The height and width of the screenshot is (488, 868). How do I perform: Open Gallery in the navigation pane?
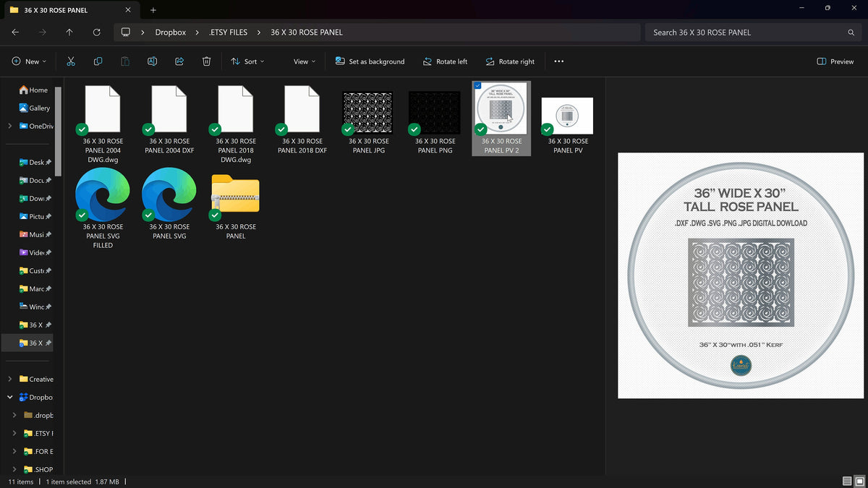point(35,108)
